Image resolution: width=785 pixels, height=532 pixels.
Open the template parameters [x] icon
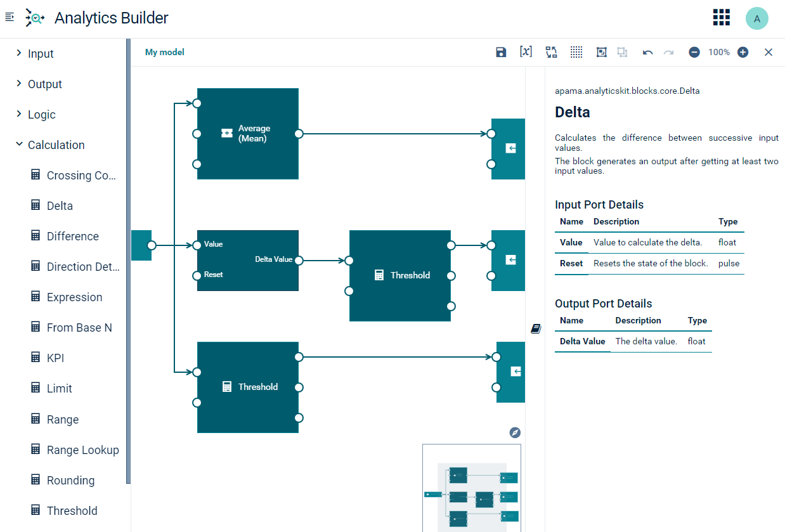tap(526, 52)
